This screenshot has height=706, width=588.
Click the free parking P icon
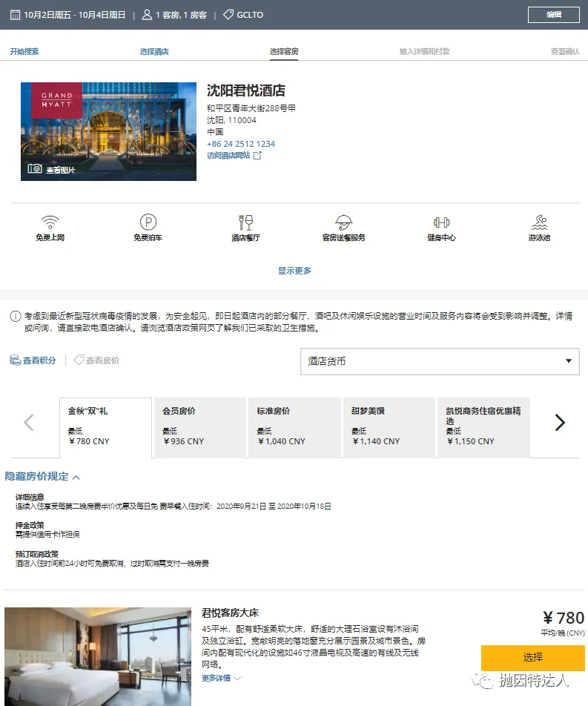(x=148, y=222)
